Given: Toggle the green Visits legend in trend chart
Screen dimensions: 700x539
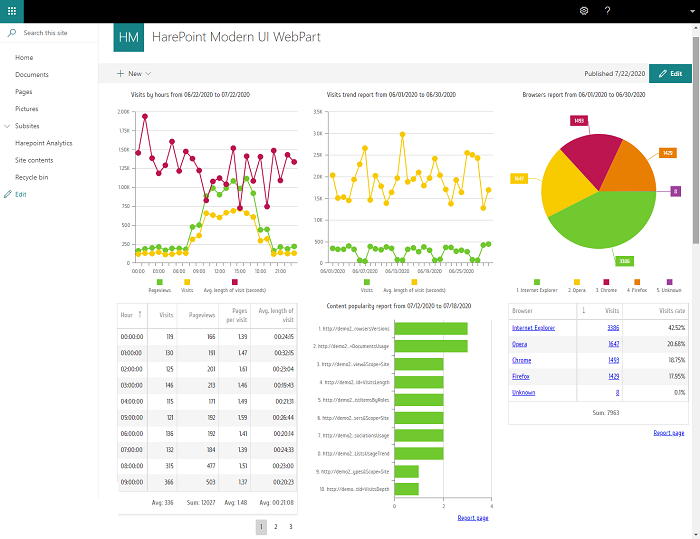Looking at the screenshot, I should coord(367,282).
